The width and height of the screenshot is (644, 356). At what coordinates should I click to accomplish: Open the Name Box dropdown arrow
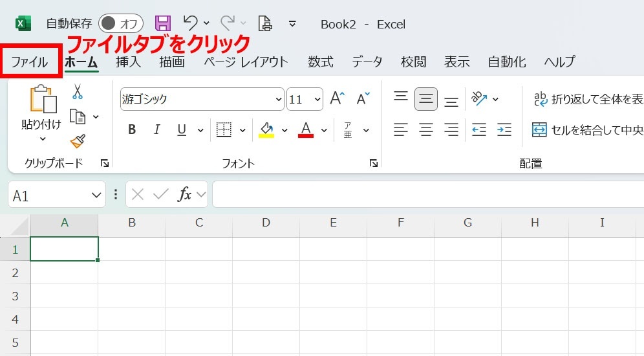pyautogui.click(x=96, y=194)
